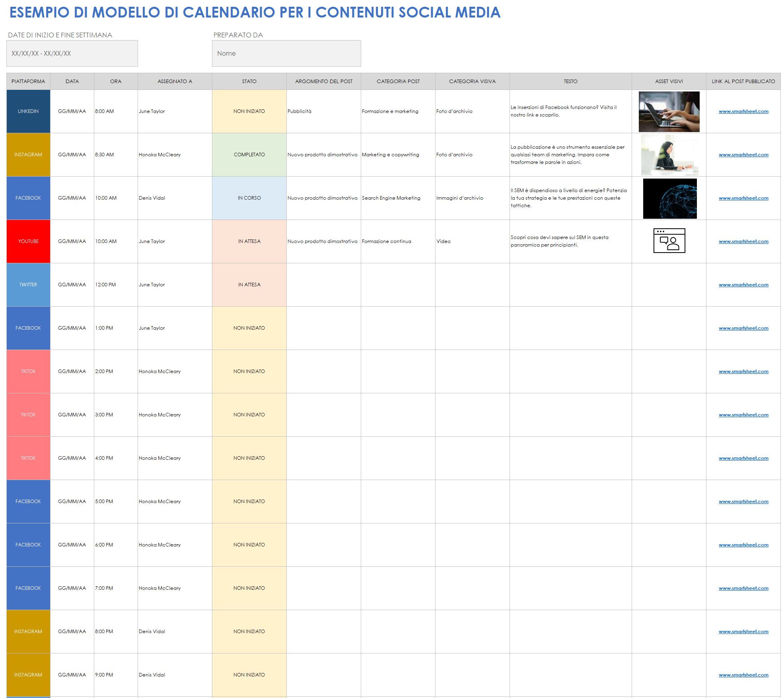Select the DATA column header

pyautogui.click(x=72, y=81)
